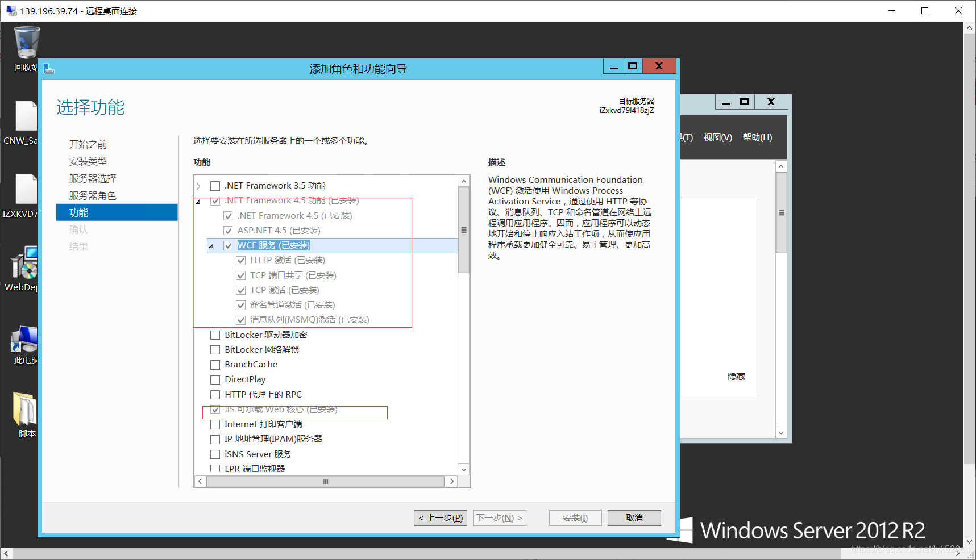
Task: Click feature list scroll up arrow
Action: [x=464, y=181]
